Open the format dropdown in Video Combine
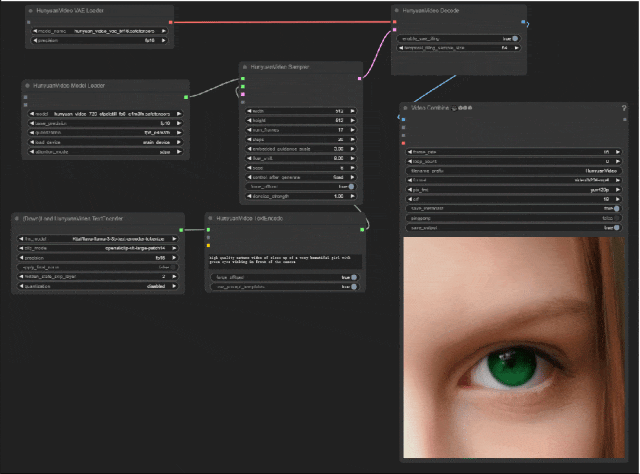 513,180
